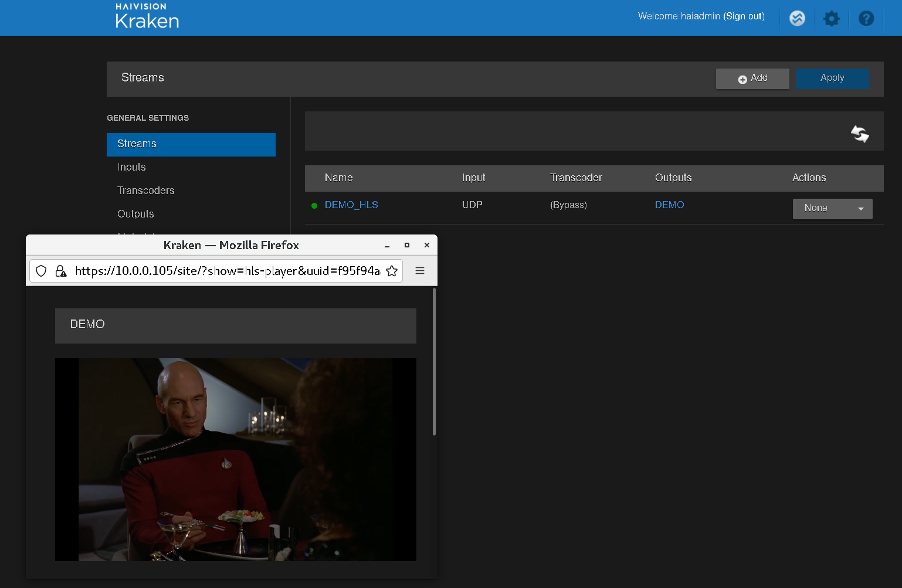Click the Firefox shield tracking protection icon
Image resolution: width=902 pixels, height=588 pixels.
point(41,271)
